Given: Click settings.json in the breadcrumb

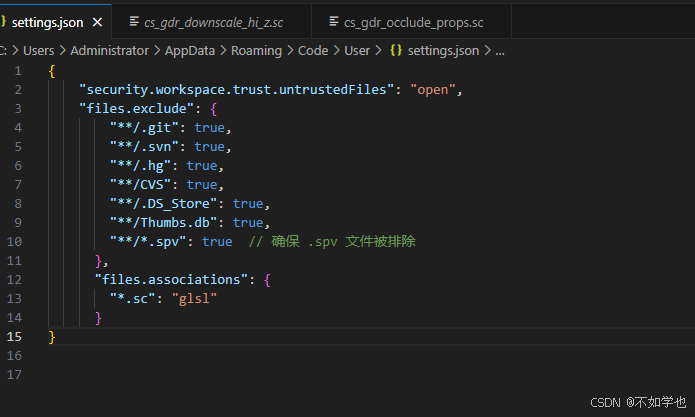Looking at the screenshot, I should (x=443, y=51).
